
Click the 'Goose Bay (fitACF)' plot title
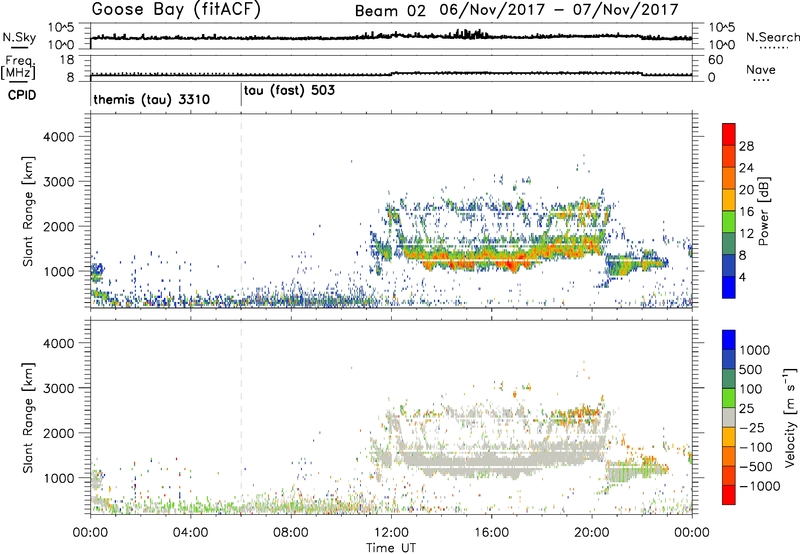click(x=176, y=10)
